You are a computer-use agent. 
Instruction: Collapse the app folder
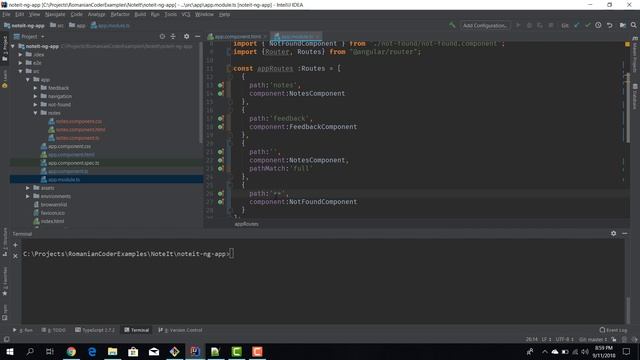[28, 80]
